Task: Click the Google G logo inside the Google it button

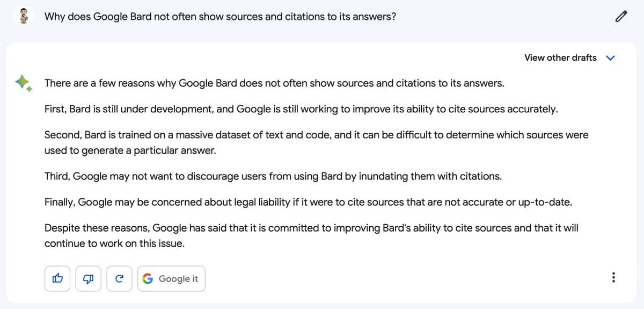Action: coord(148,278)
